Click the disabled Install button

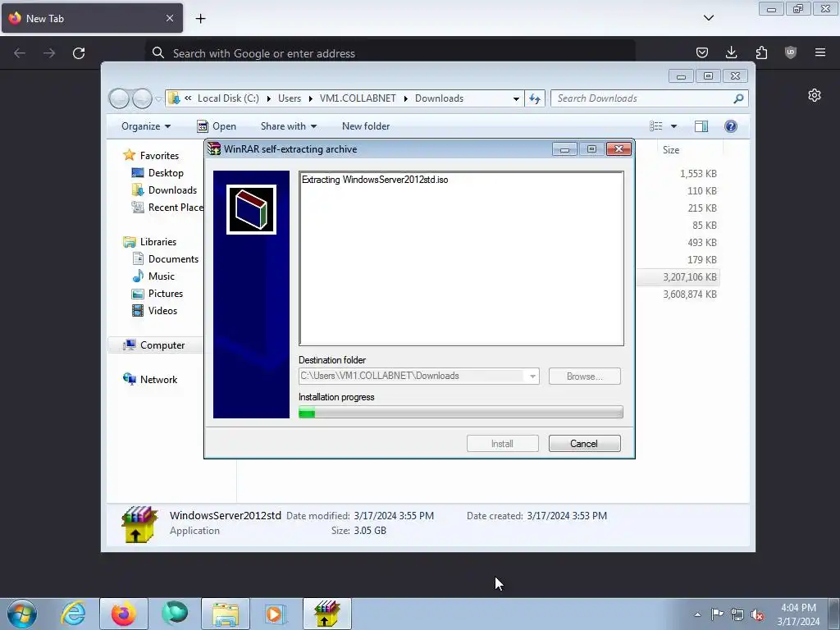coord(503,444)
